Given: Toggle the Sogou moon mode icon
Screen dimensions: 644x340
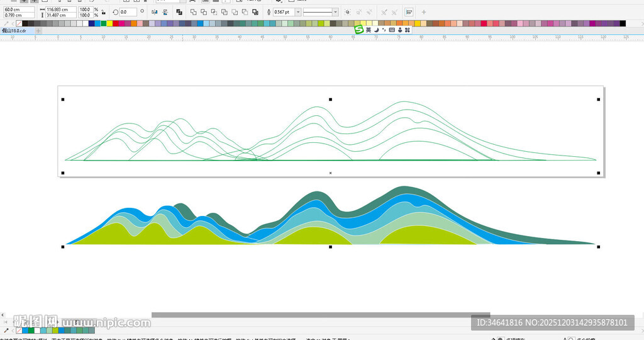Looking at the screenshot, I should coord(376,30).
